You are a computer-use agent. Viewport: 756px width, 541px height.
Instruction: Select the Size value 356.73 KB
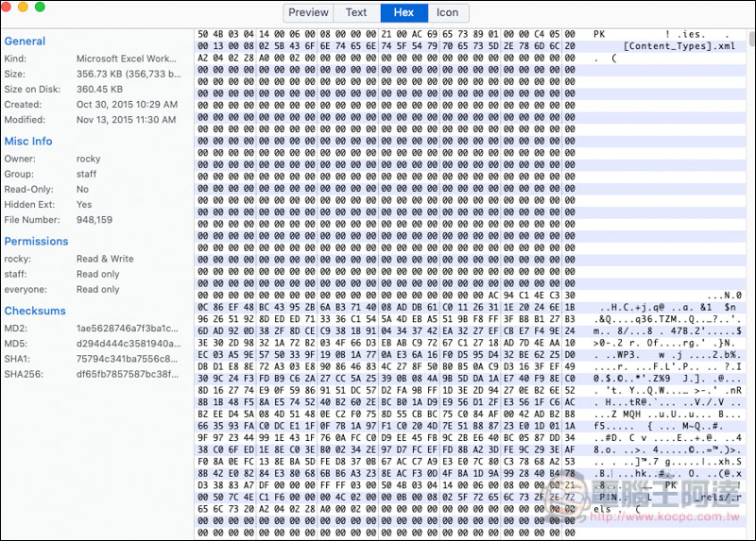click(x=129, y=75)
